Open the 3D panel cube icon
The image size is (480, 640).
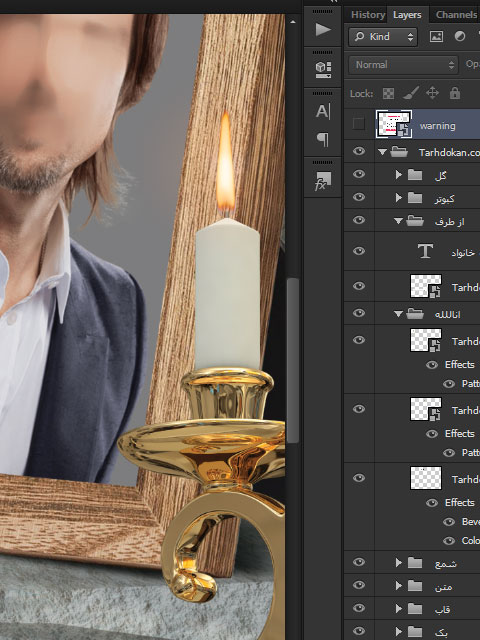[x=323, y=70]
